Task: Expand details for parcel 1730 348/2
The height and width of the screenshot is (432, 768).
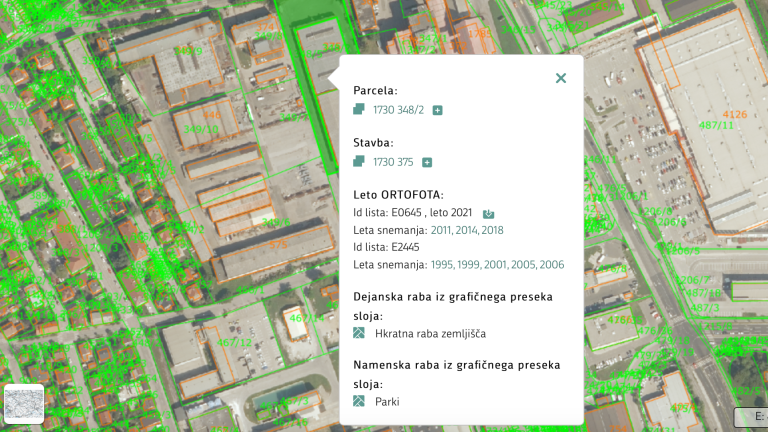Action: 438,110
